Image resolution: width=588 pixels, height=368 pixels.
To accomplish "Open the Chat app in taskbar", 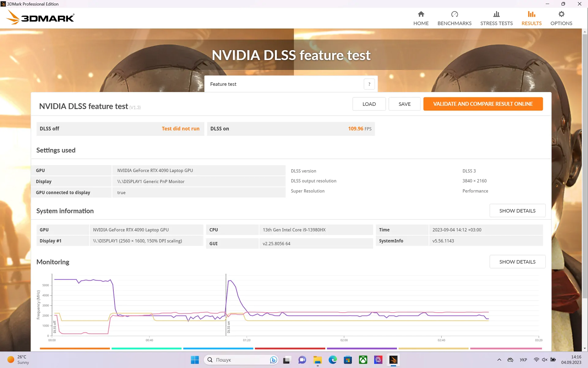I will click(302, 360).
